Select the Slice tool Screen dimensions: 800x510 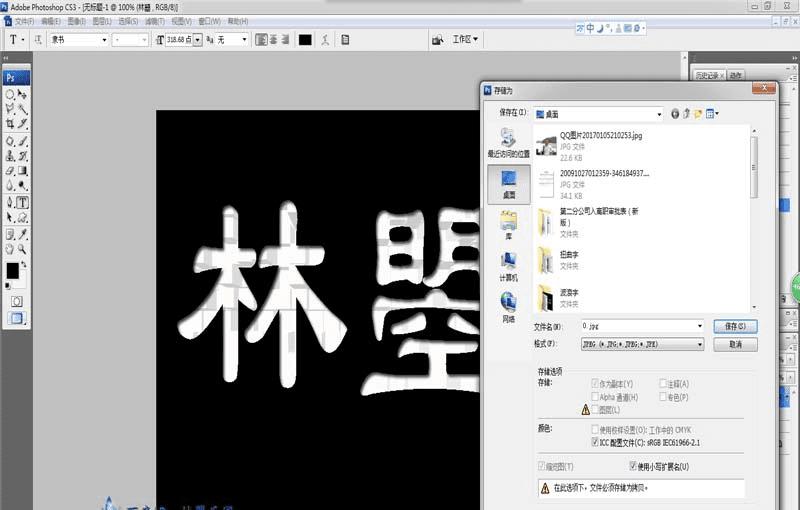click(22, 123)
